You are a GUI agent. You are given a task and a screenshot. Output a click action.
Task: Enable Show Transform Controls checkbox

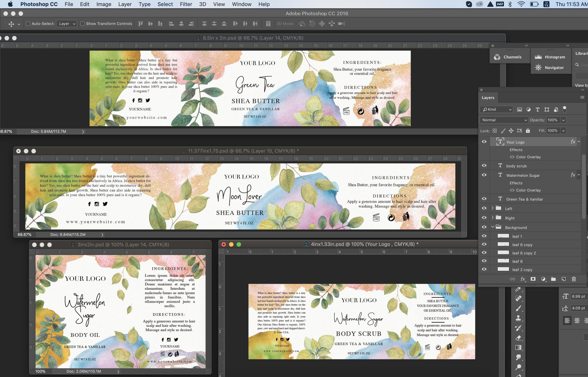pos(82,24)
